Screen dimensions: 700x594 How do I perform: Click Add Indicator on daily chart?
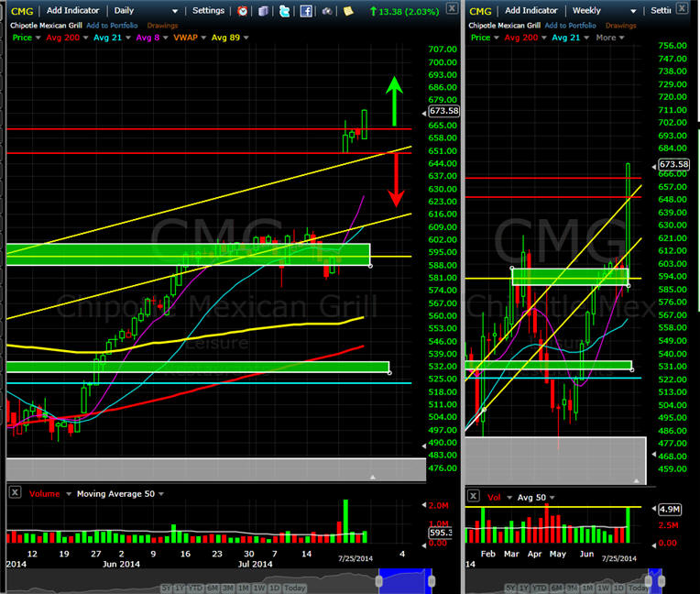(72, 10)
